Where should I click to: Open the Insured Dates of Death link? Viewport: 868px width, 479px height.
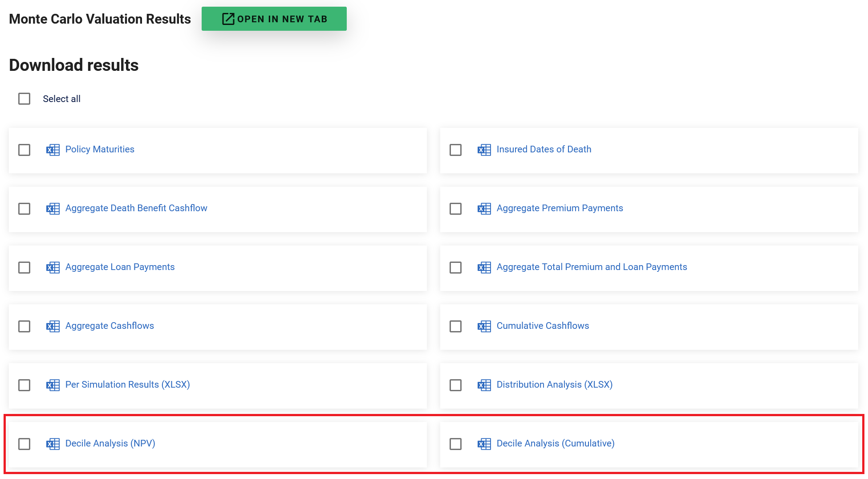544,149
